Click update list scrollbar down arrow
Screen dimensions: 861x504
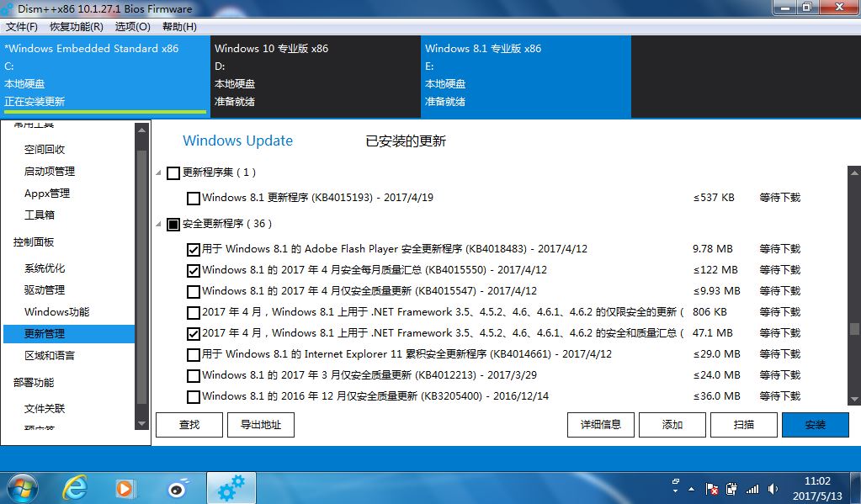point(854,399)
